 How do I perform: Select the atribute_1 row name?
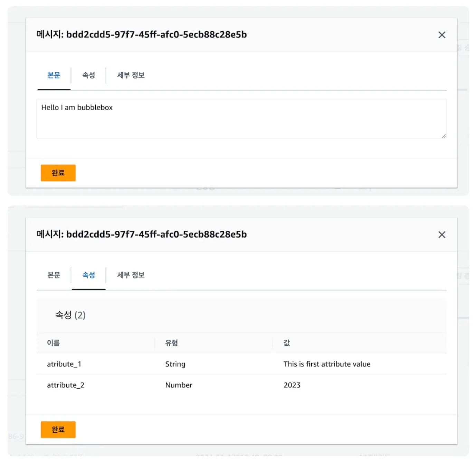(x=64, y=364)
